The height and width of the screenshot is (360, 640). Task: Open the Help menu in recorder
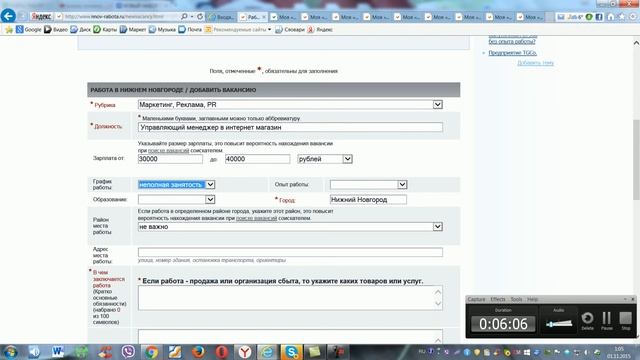pos(532,299)
